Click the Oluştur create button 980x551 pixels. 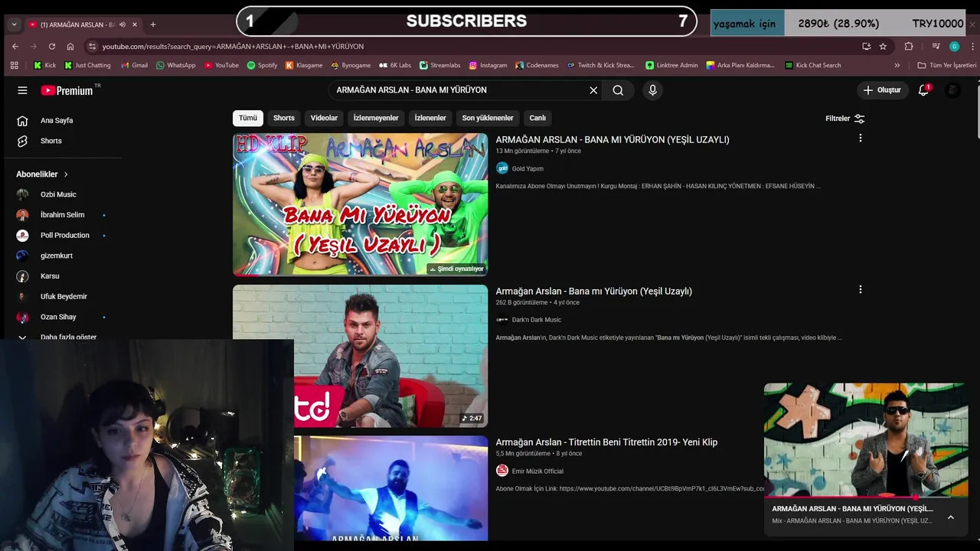[x=882, y=90]
